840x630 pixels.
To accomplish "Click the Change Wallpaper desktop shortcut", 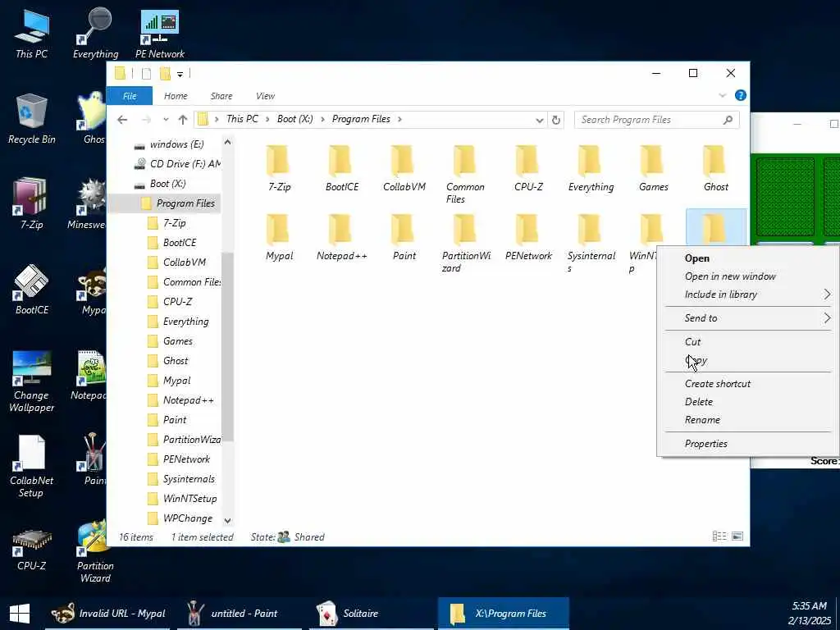I will pyautogui.click(x=32, y=381).
